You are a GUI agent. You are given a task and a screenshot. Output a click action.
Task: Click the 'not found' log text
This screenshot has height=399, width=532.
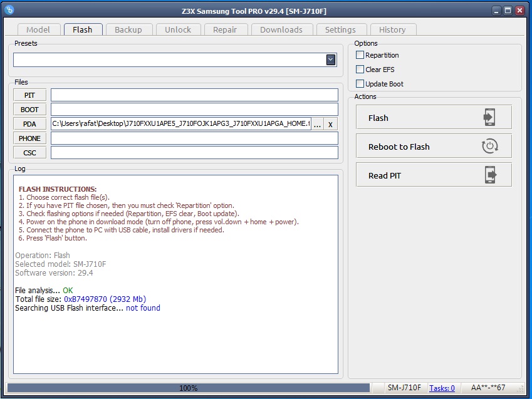[x=143, y=308]
